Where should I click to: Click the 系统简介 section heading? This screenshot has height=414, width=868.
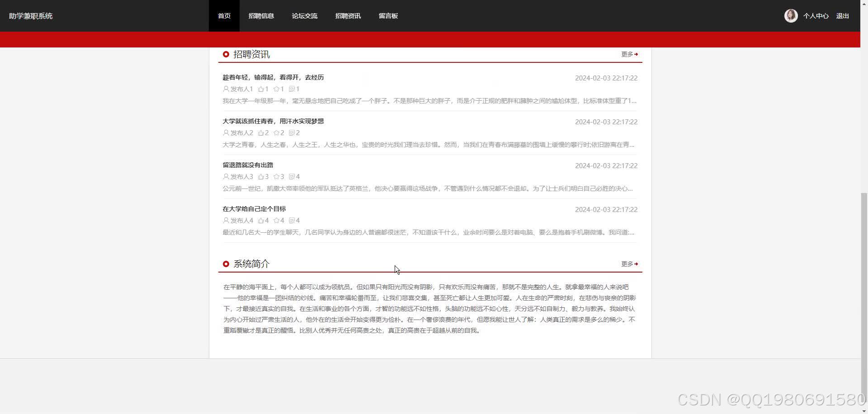tap(251, 264)
